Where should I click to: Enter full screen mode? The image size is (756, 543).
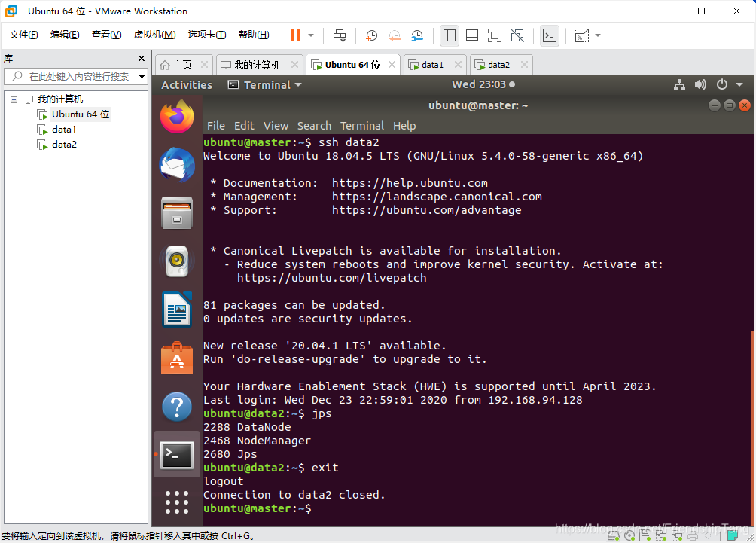[x=495, y=35]
